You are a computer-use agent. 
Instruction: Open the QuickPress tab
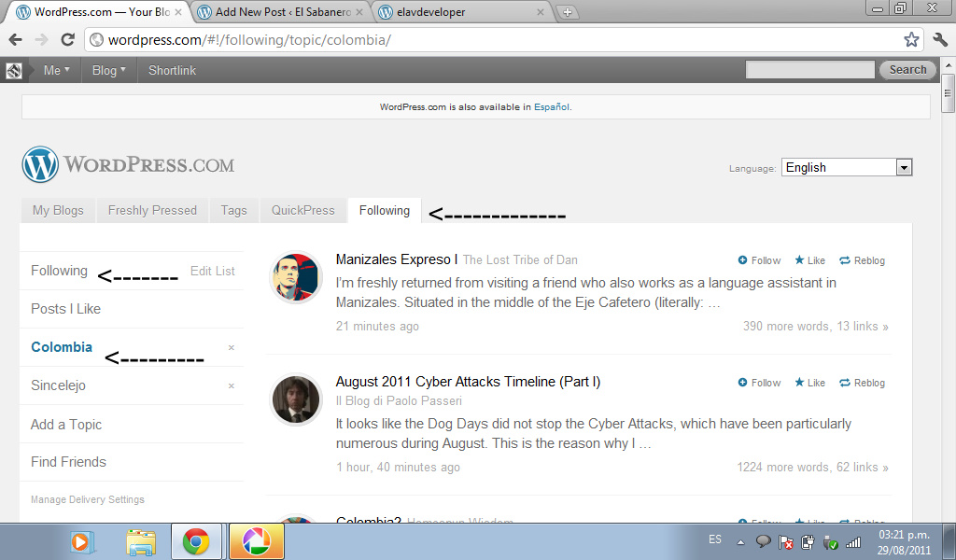[302, 210]
